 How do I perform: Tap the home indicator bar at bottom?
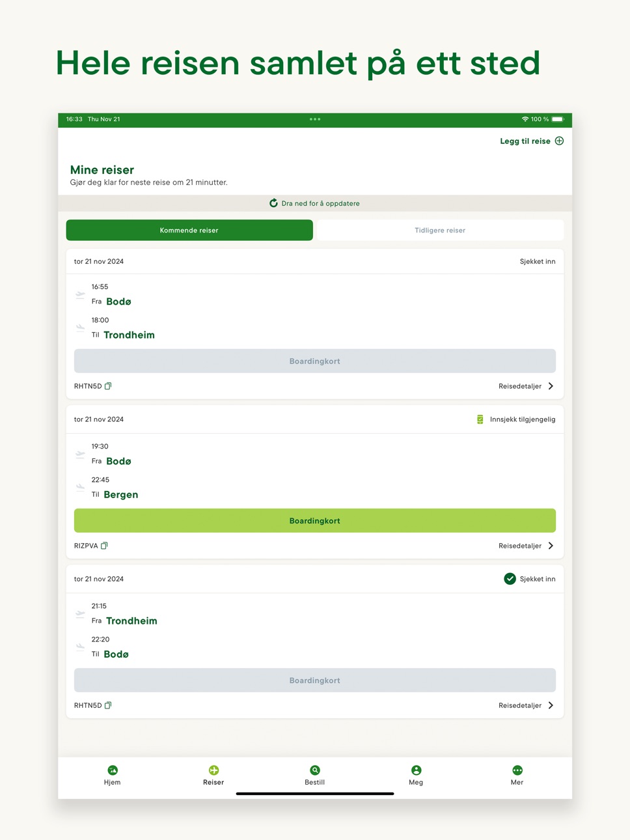tap(315, 794)
